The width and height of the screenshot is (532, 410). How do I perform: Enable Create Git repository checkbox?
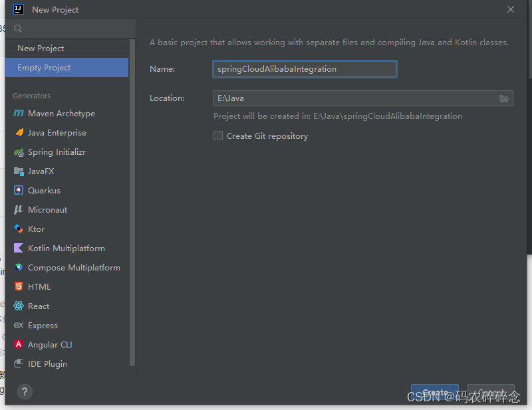(x=218, y=136)
